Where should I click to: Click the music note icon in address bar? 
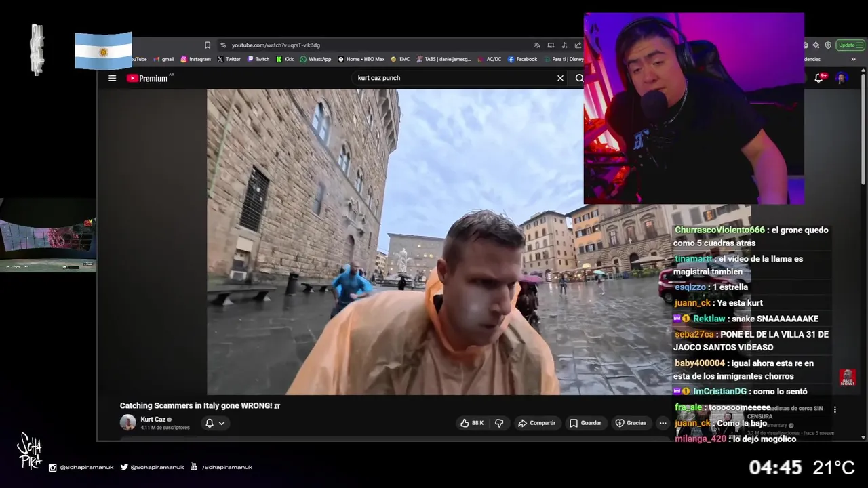point(564,45)
